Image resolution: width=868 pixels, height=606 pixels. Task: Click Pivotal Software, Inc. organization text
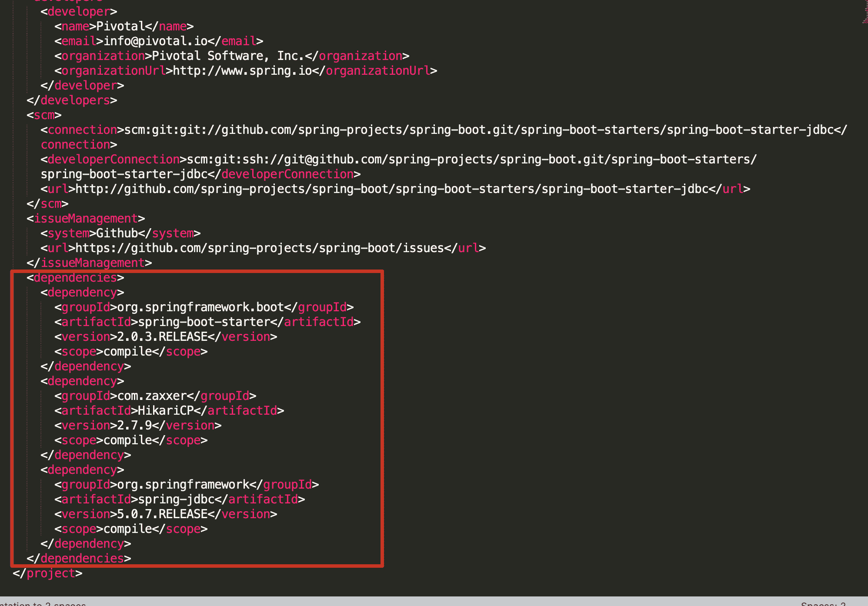(x=228, y=56)
